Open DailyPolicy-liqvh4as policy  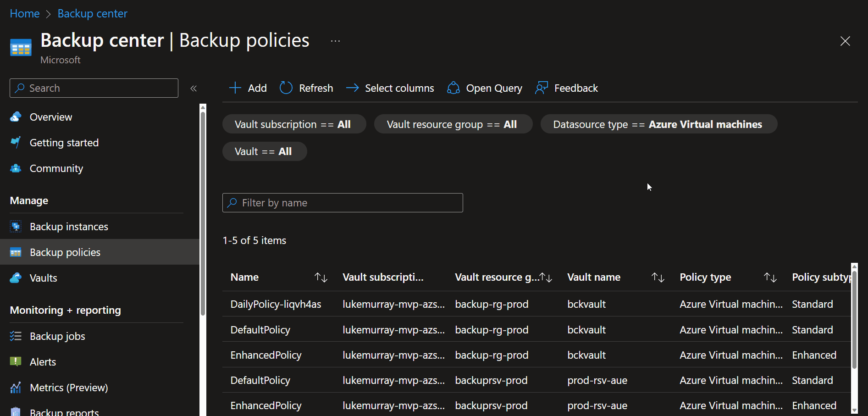click(276, 304)
